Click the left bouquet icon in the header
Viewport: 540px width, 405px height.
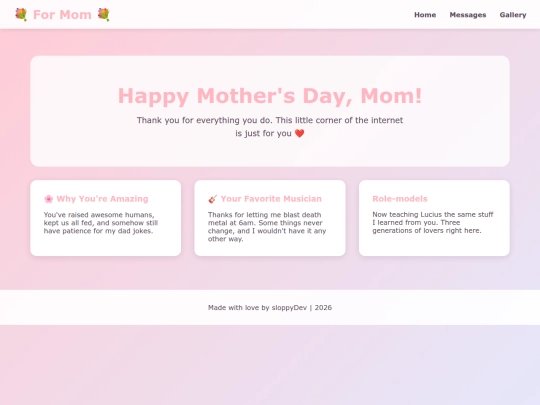click(21, 14)
